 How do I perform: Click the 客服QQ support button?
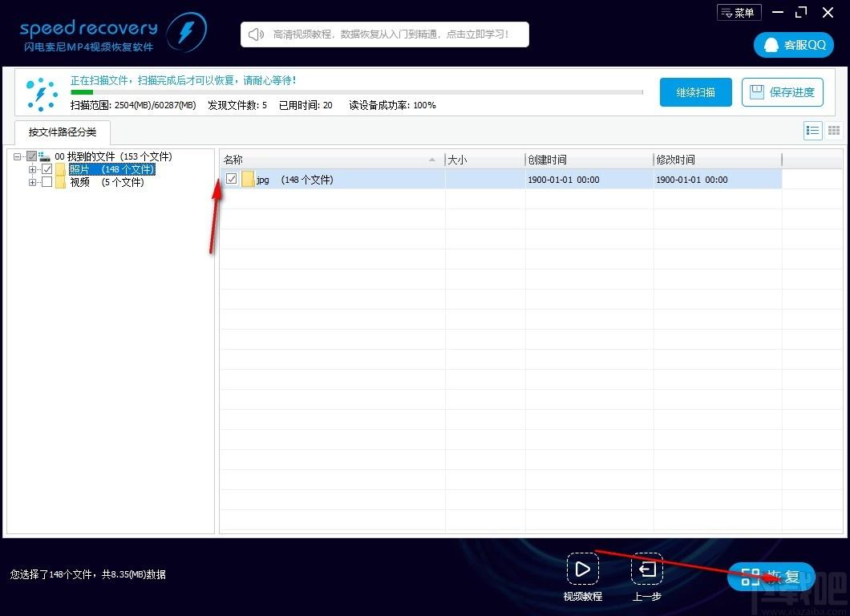click(794, 45)
